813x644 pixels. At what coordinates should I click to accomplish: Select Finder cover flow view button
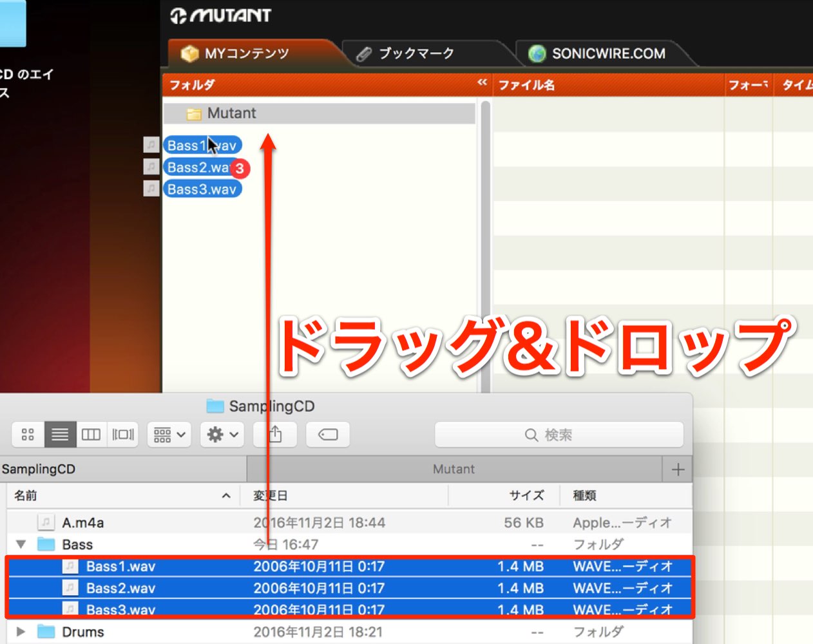[123, 435]
